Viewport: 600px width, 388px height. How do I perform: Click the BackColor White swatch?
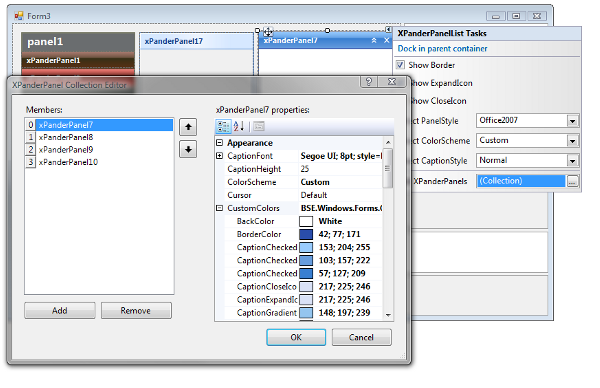[x=306, y=221]
